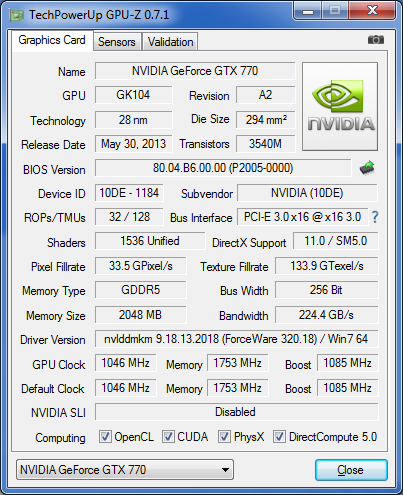
Task: Toggle the OpenCL checkbox
Action: [105, 436]
